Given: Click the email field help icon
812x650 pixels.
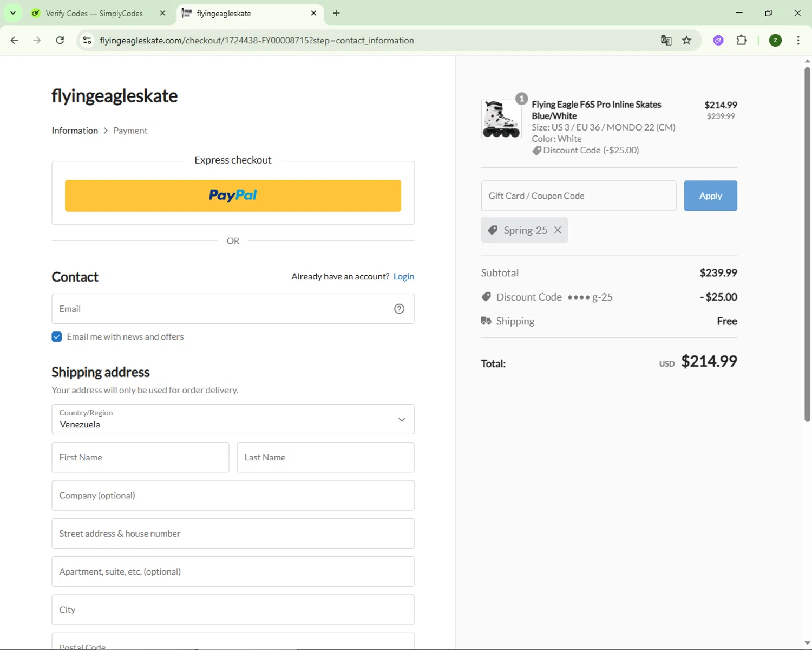Looking at the screenshot, I should [x=399, y=309].
